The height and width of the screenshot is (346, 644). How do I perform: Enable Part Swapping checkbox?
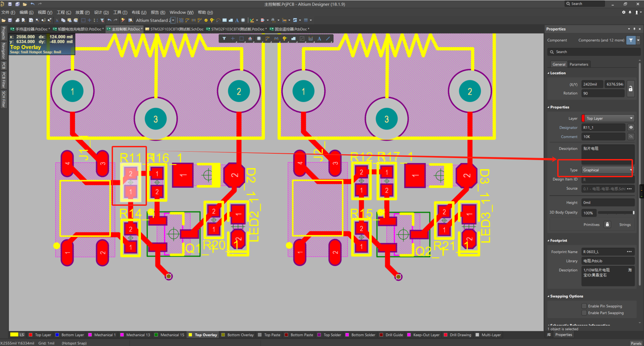[584, 313]
